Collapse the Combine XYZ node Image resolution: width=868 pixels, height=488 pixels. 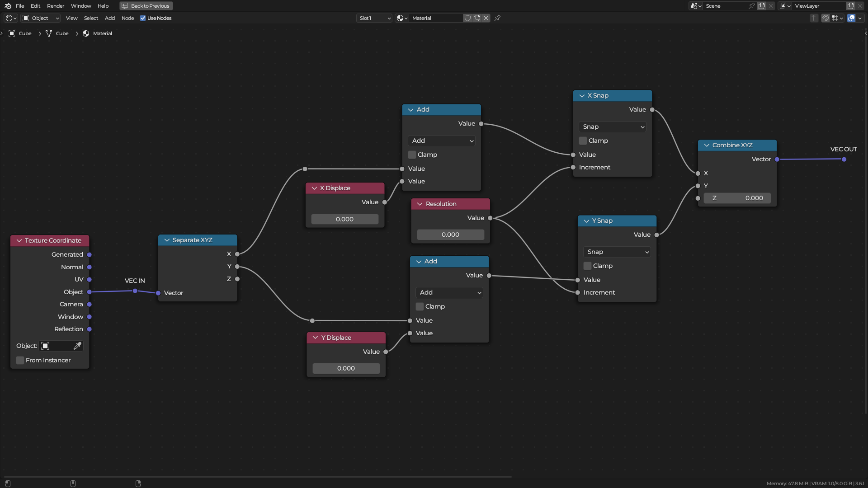point(707,145)
